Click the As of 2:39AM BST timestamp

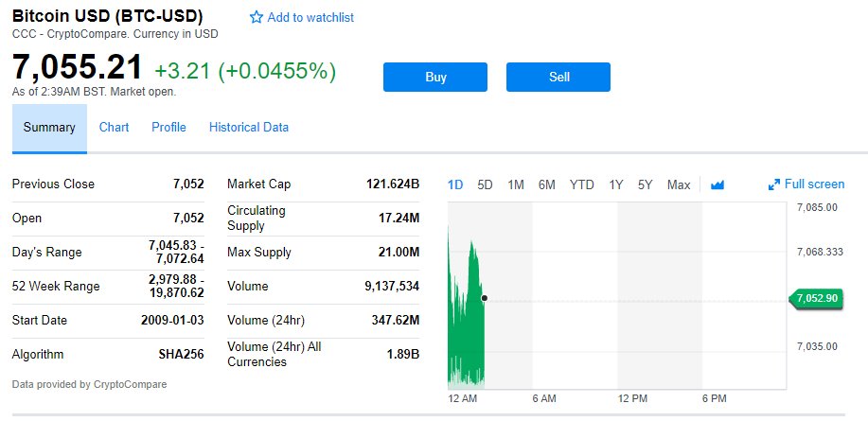tap(94, 92)
